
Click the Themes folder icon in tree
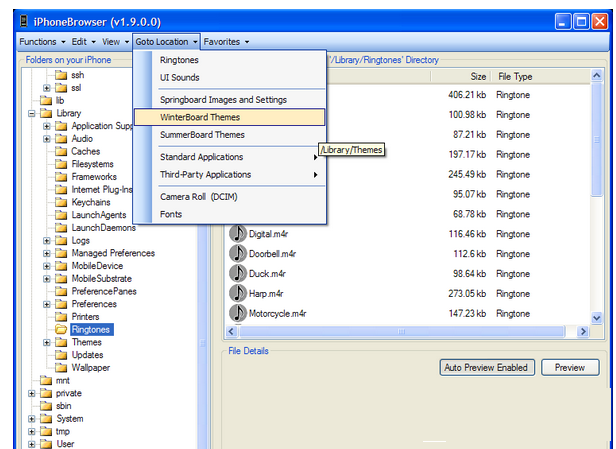pyautogui.click(x=61, y=342)
